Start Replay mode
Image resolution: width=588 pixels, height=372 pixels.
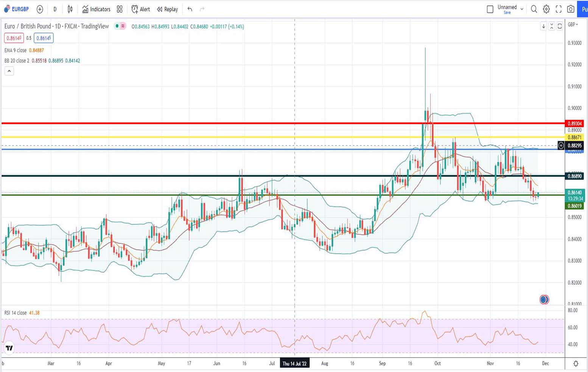point(167,9)
